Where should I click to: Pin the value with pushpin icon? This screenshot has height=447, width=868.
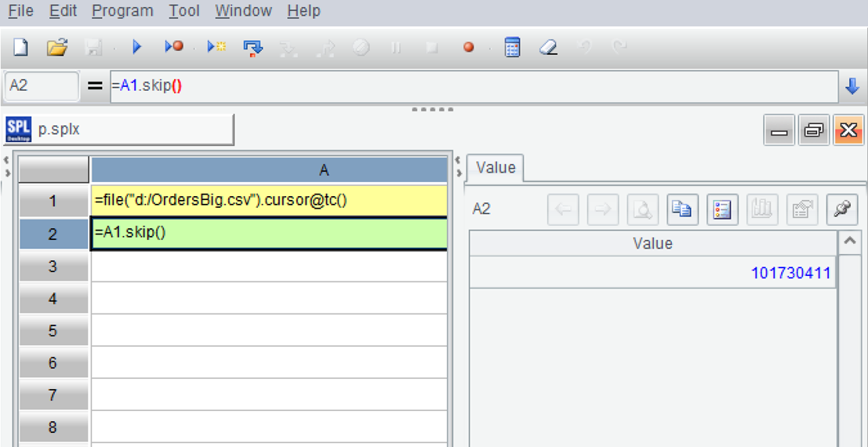point(842,209)
